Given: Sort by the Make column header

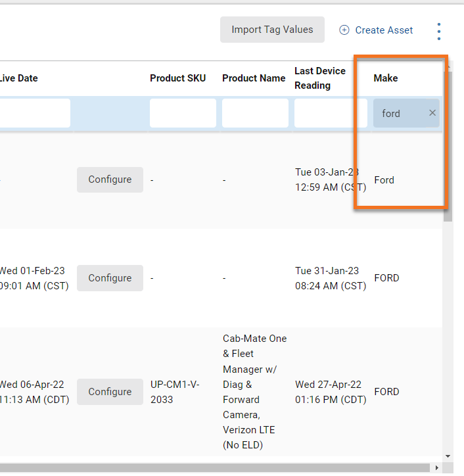Looking at the screenshot, I should (x=386, y=78).
